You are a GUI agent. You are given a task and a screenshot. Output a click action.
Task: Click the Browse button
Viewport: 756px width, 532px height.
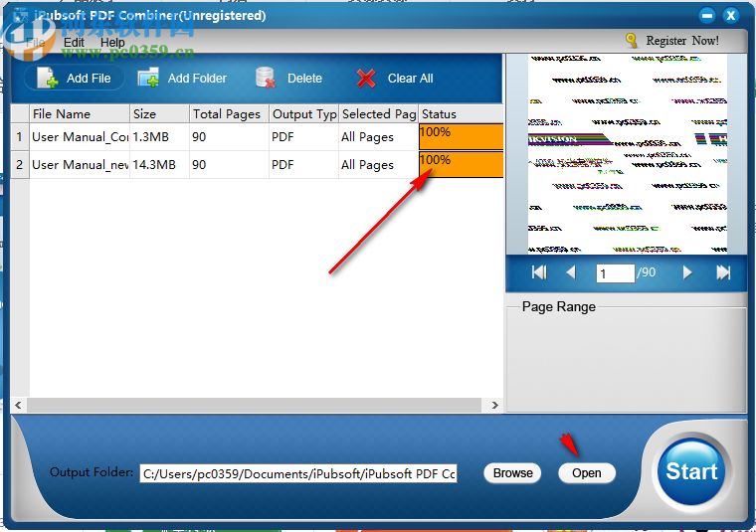512,472
